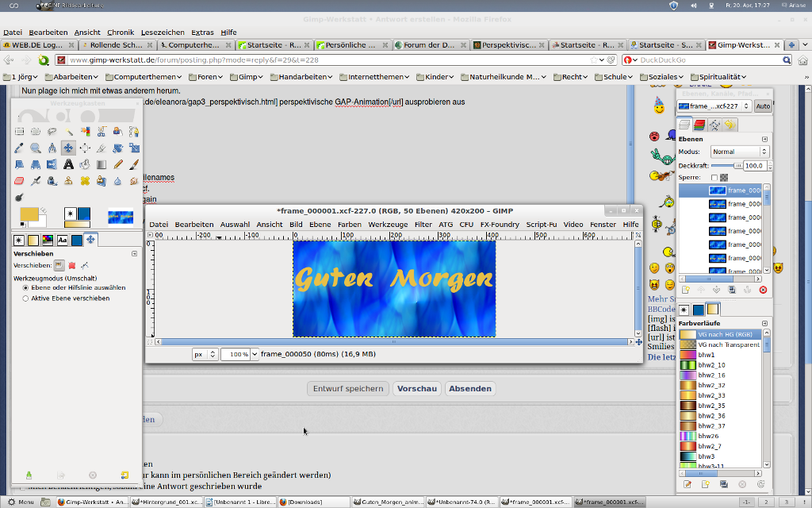Viewport: 812px width, 508px height.
Task: Open the Filter menu in GIMP
Action: pos(423,225)
